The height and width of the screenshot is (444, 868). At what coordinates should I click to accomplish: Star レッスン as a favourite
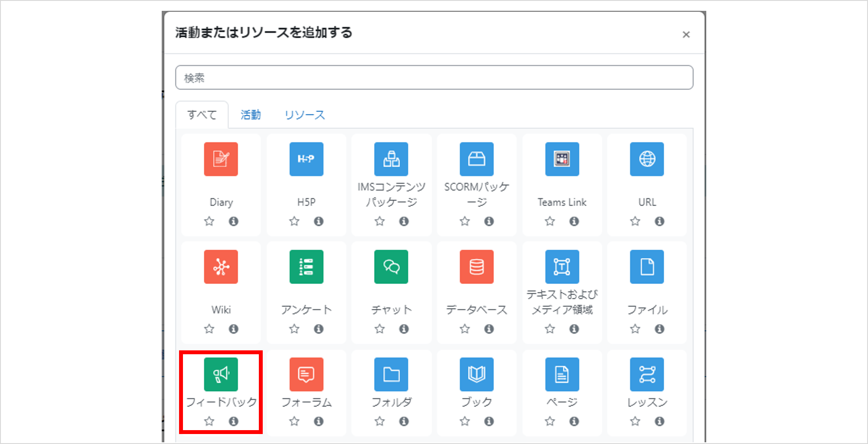[x=635, y=421]
